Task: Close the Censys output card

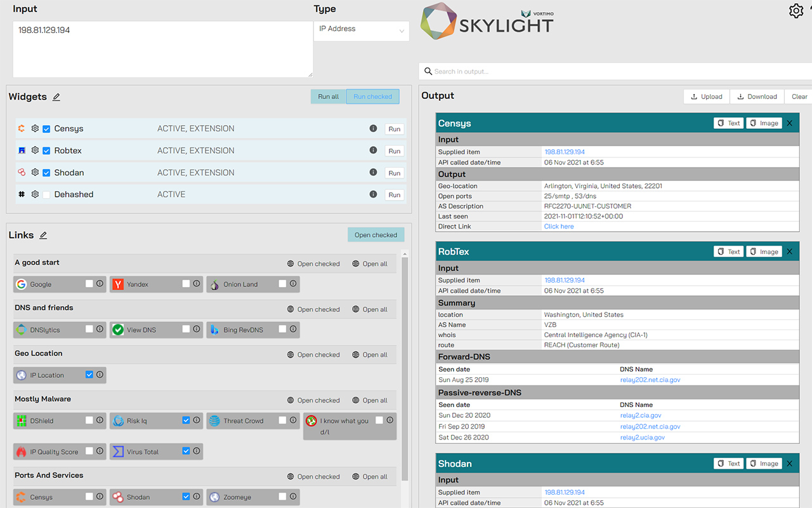Action: [x=790, y=123]
